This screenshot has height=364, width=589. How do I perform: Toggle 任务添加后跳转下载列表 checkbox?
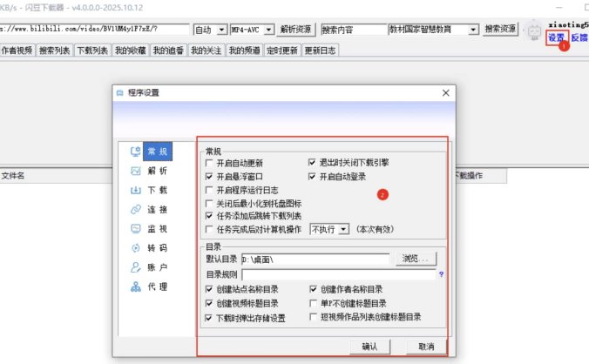[209, 216]
